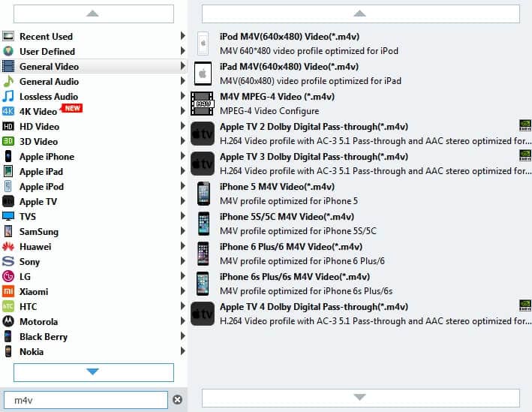Click the iPhone 6s Plus profile thumbnail
The height and width of the screenshot is (412, 532).
(x=203, y=284)
